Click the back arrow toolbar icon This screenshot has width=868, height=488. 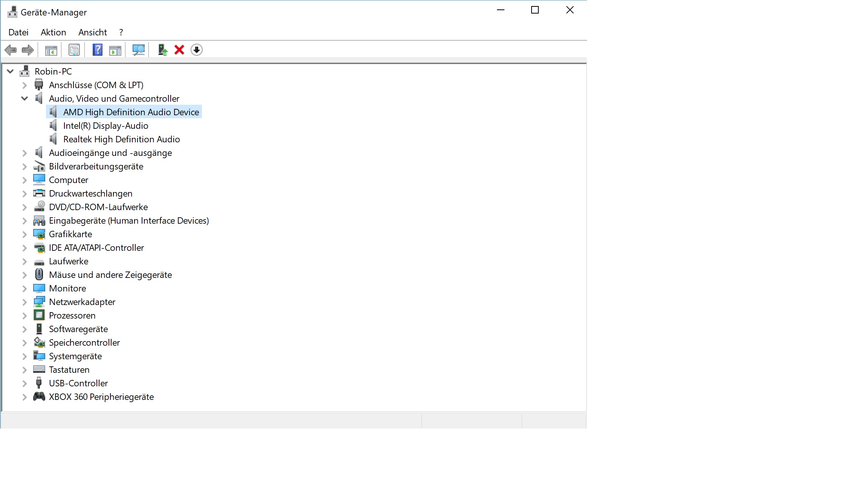coord(11,50)
